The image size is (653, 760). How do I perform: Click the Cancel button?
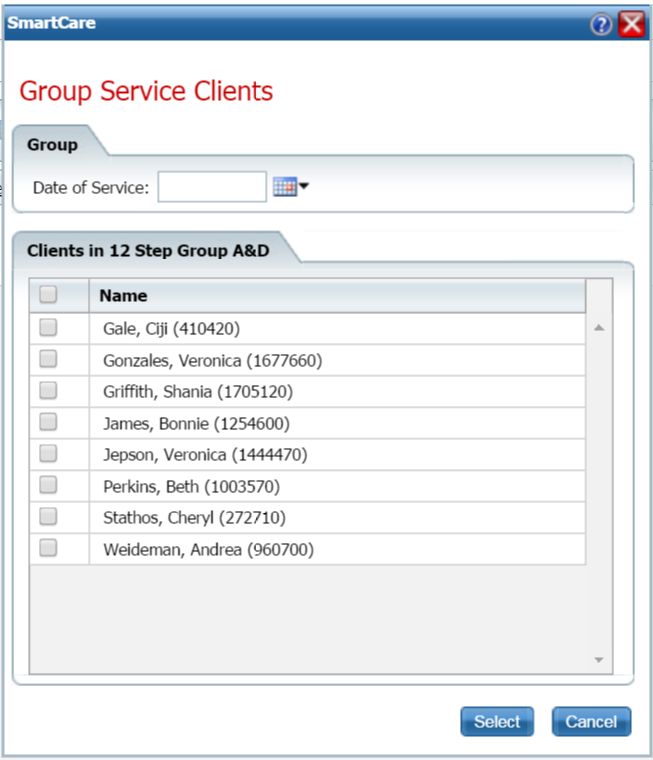pos(591,721)
